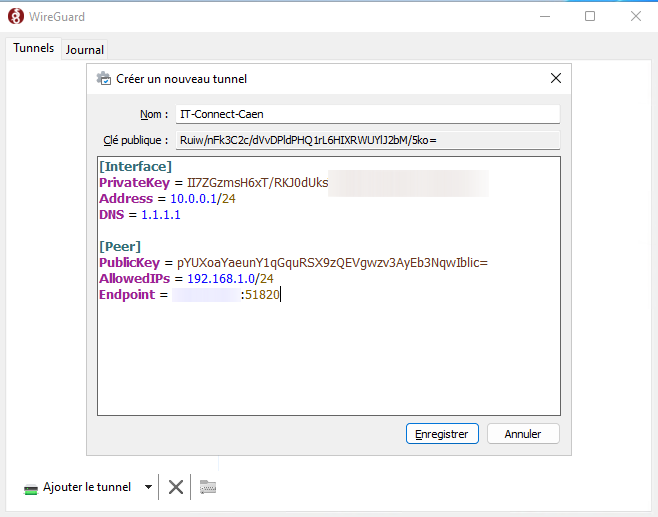Click the export tunnels to zip icon
This screenshot has height=517, width=658.
tap(208, 487)
